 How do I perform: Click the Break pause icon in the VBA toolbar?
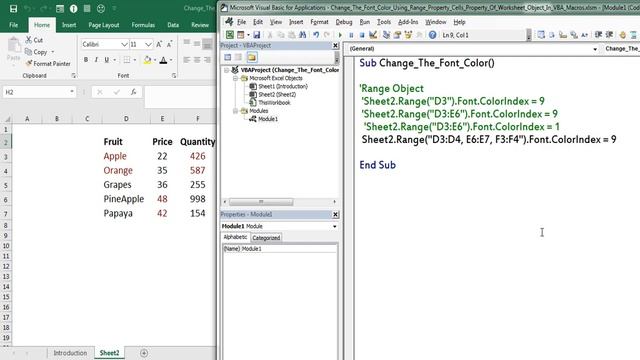351,35
